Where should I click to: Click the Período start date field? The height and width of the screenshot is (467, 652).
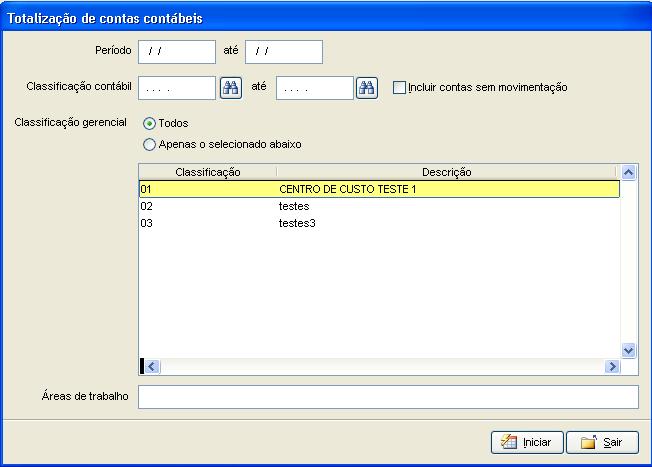(x=177, y=52)
